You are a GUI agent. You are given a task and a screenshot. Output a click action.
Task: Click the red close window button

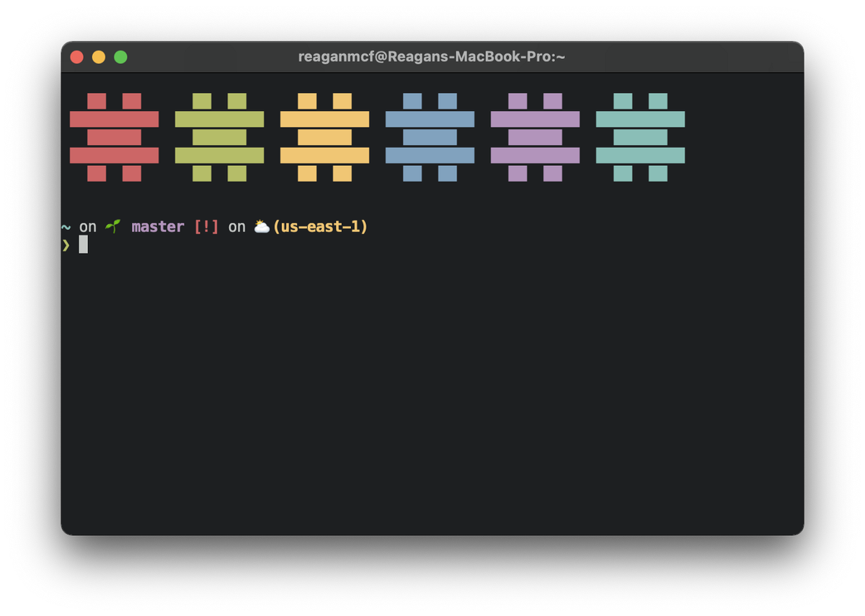76,57
